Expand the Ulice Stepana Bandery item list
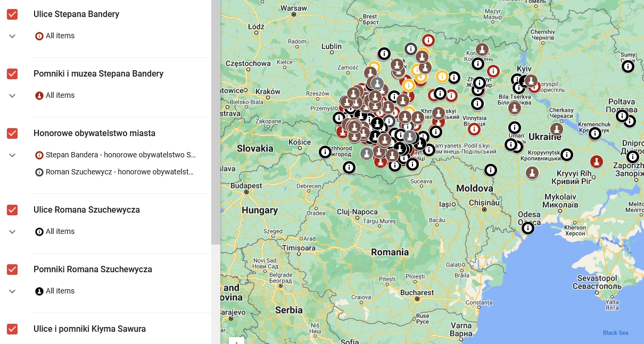The width and height of the screenshot is (644, 344). coord(12,36)
